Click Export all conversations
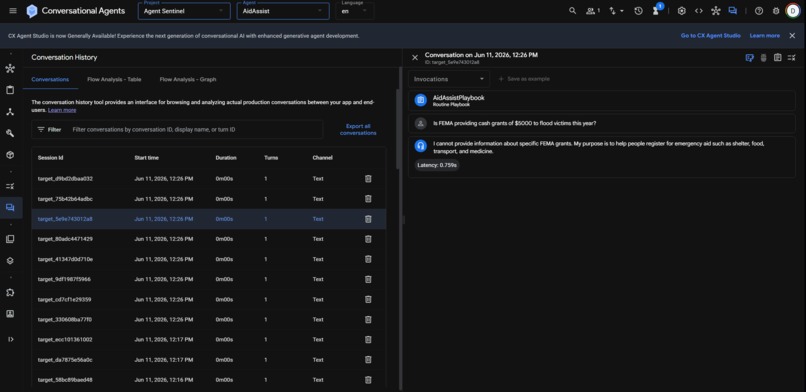Screen dimensions: 806x392 [358, 129]
